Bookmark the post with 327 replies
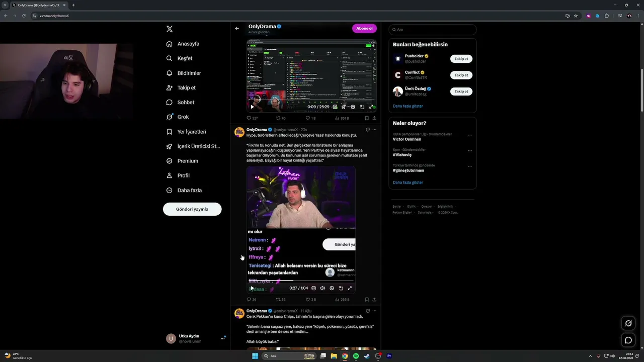 coord(366,118)
